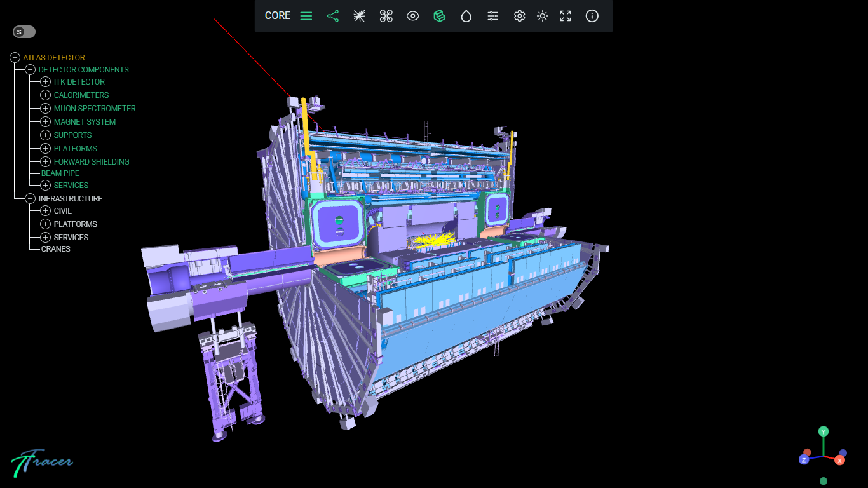Collapse the ATLAS DETECTOR tree node
The image size is (868, 488).
(x=15, y=57)
